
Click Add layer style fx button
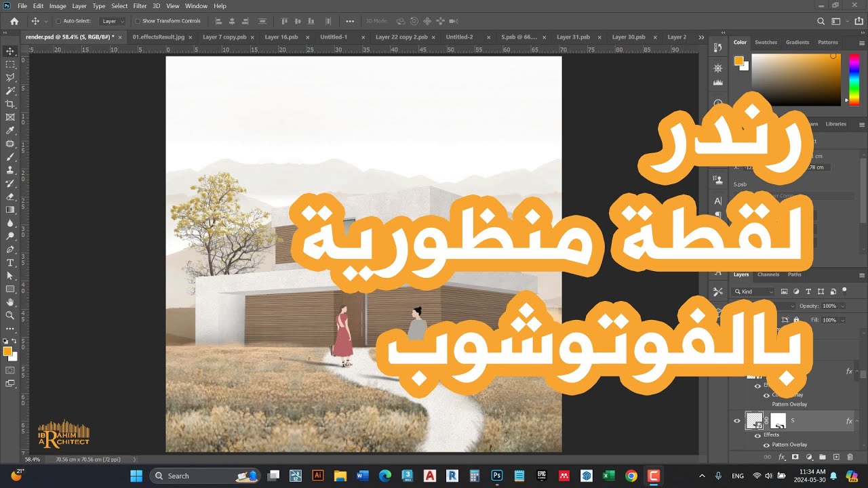coord(782,457)
